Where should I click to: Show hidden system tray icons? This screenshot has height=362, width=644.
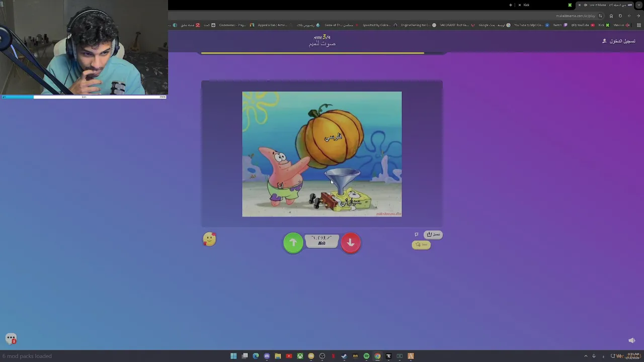tap(586, 356)
